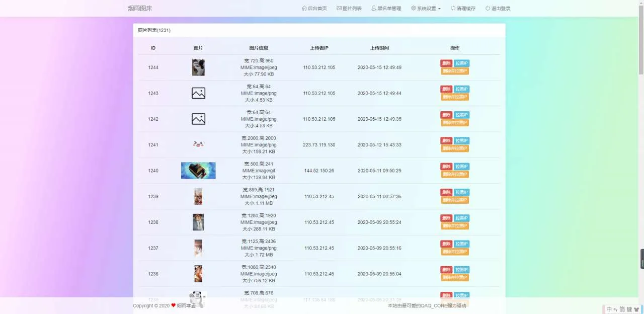Click placeholder image icon in row 1242
Viewport: 644px width, 314px height.
(198, 119)
